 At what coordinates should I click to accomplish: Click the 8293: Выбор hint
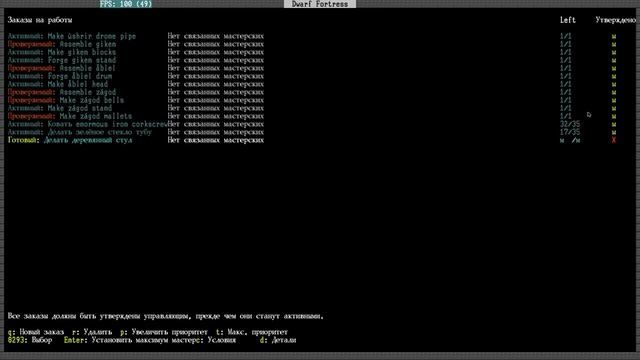pyautogui.click(x=30, y=340)
